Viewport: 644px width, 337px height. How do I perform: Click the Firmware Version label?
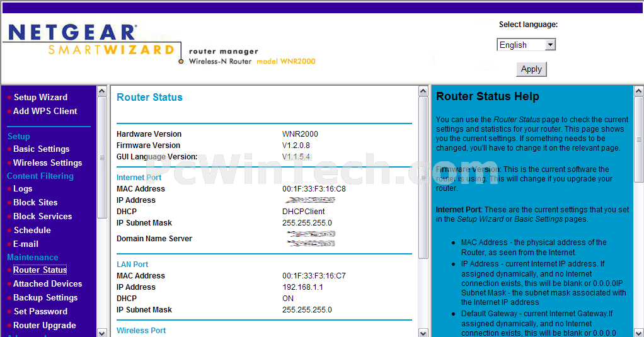(x=148, y=146)
